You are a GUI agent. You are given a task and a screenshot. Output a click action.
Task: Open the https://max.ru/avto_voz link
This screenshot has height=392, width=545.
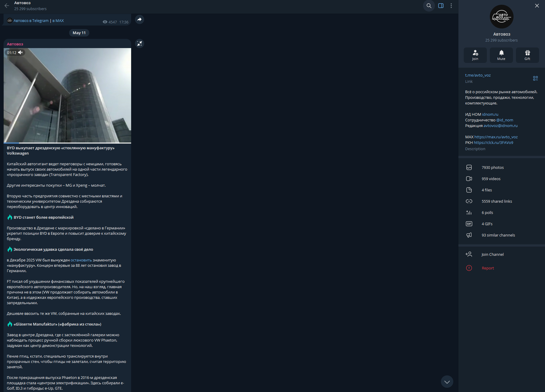[496, 137]
